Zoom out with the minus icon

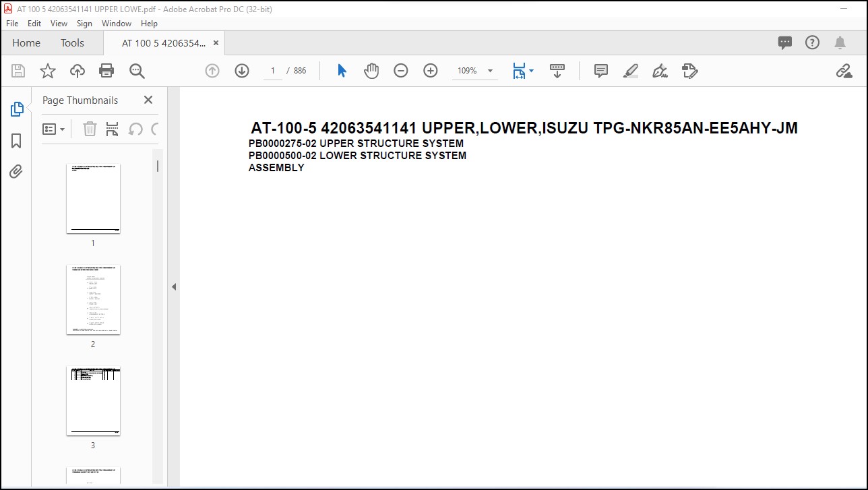coord(401,71)
